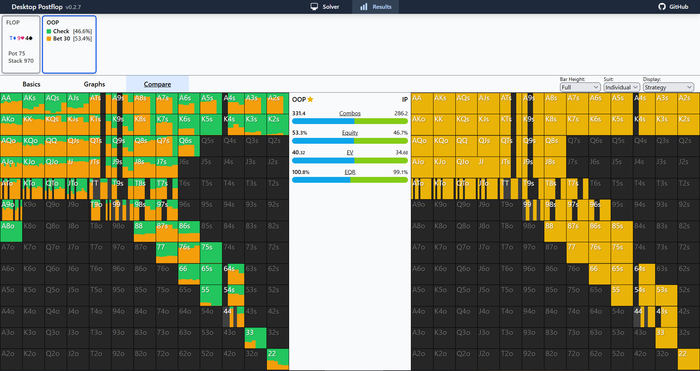Click the Combos label link
700x371 pixels.
[350, 114]
